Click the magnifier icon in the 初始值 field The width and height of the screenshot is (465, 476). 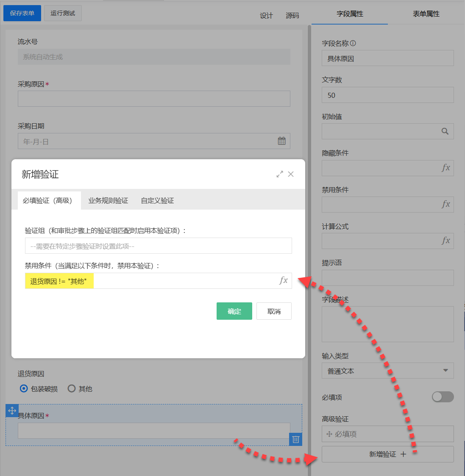tap(445, 131)
